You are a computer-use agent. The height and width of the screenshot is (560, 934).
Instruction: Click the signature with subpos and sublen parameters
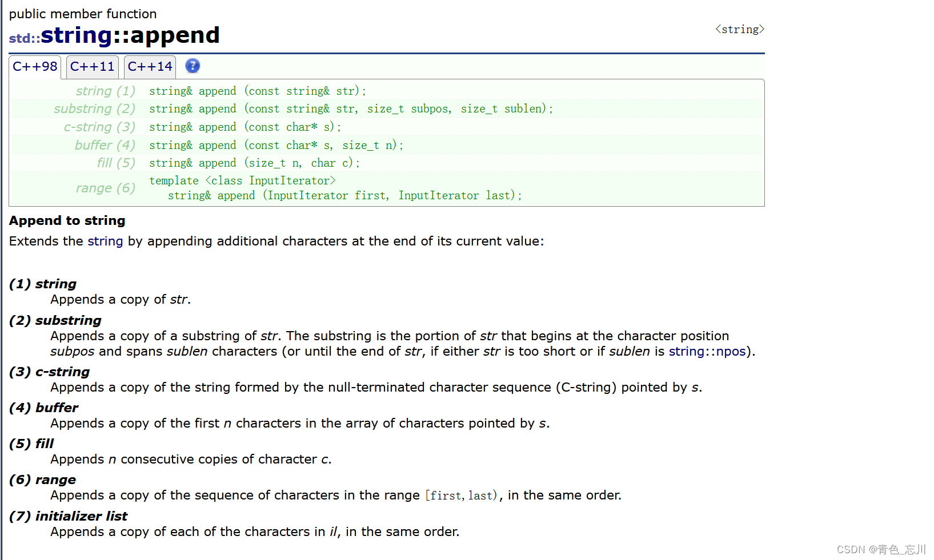[x=351, y=108]
